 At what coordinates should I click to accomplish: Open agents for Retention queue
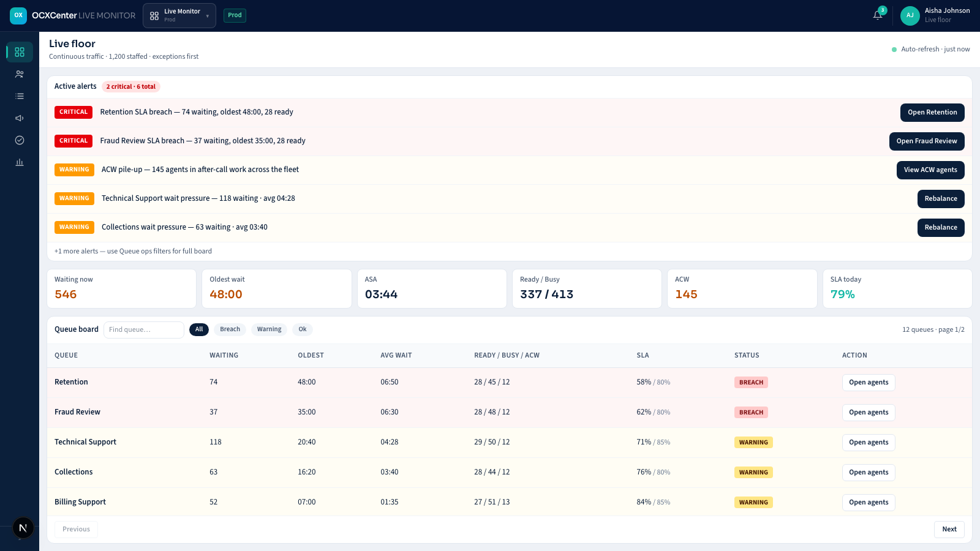pos(869,383)
